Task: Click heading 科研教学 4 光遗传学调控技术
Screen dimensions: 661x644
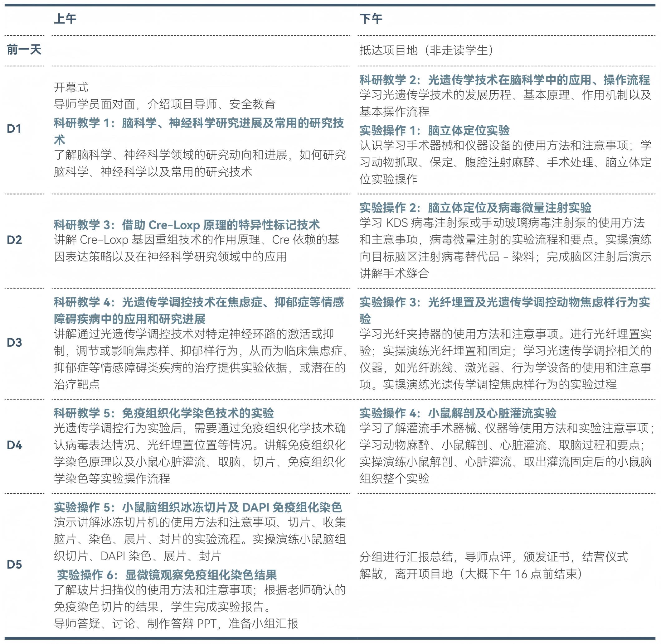Action: tap(199, 302)
